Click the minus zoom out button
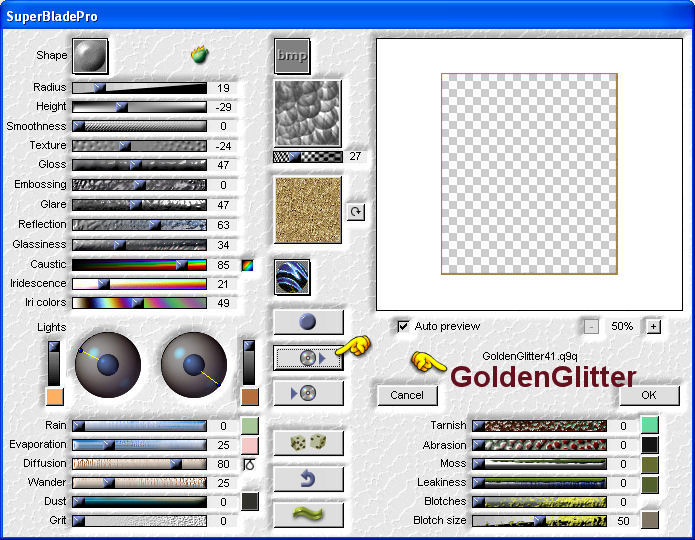This screenshot has width=695, height=540. (591, 327)
